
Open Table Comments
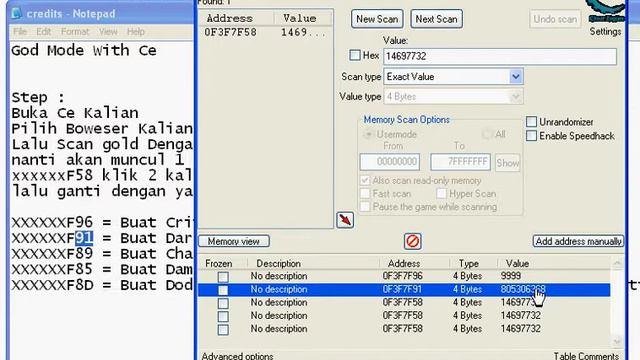tap(586, 356)
